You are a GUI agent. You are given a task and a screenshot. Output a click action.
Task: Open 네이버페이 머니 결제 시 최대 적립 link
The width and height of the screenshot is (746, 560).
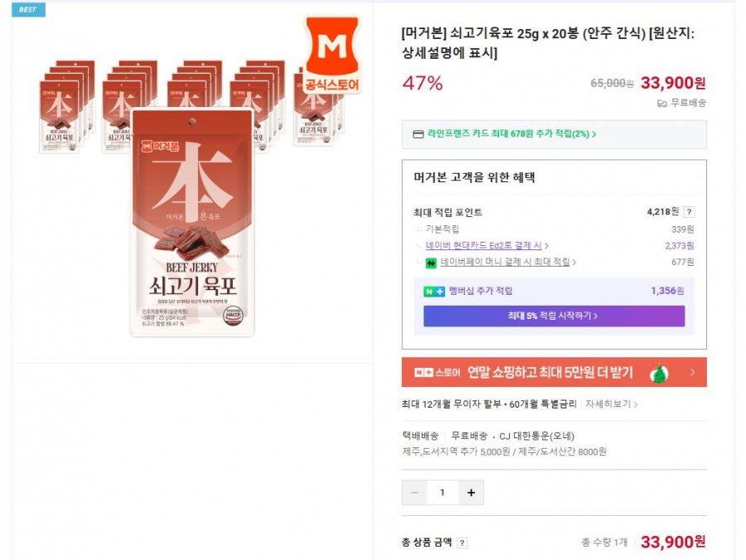(x=507, y=262)
